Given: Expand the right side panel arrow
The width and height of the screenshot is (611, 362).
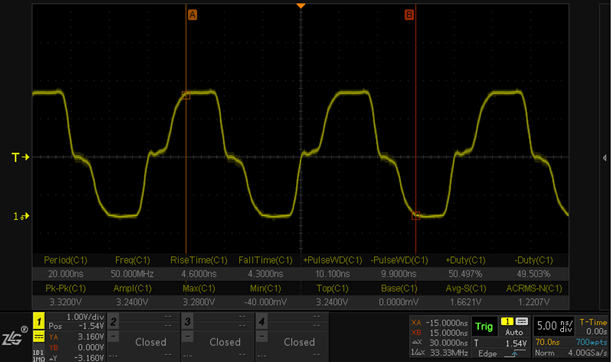Looking at the screenshot, I should pos(604,158).
